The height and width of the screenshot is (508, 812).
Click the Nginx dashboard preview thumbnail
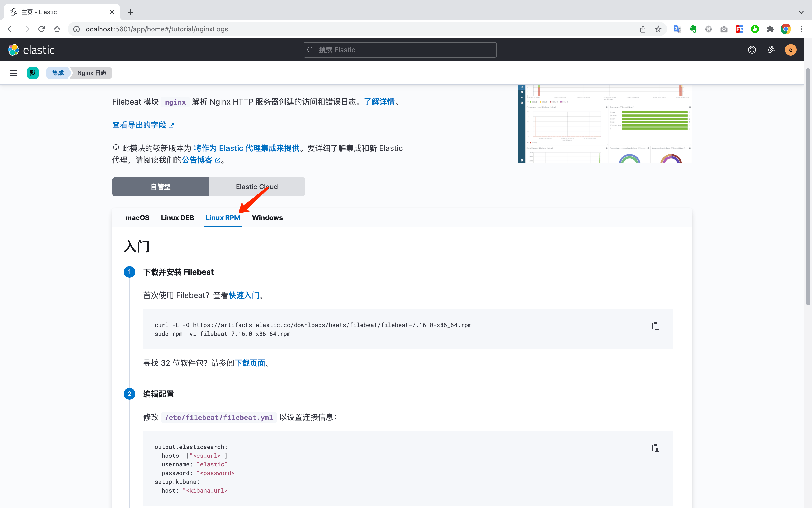click(x=605, y=124)
